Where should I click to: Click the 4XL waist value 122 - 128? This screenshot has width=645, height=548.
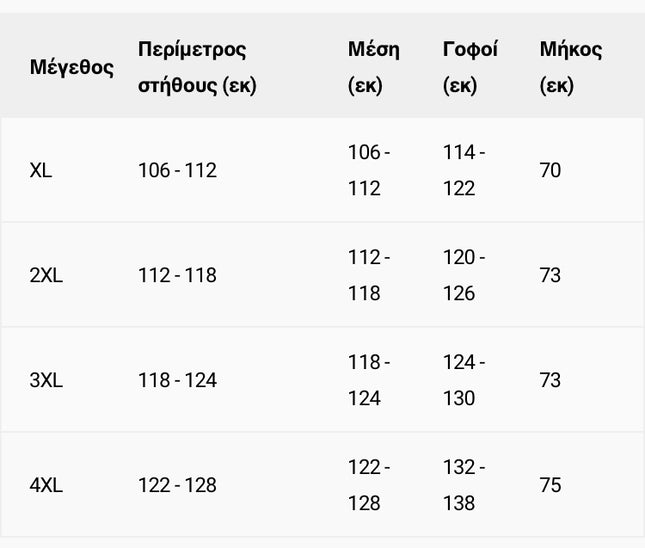click(x=368, y=486)
